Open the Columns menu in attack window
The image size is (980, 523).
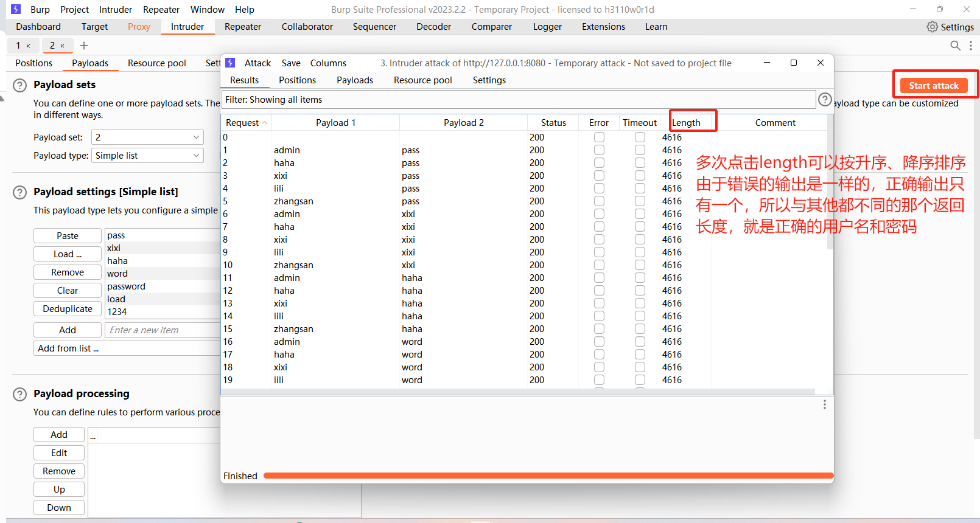(x=328, y=63)
